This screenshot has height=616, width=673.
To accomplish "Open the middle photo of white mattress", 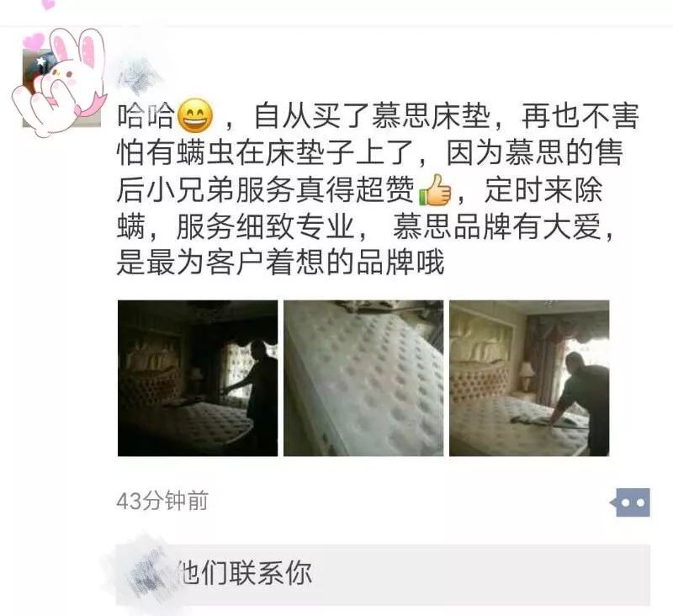I will click(x=363, y=378).
